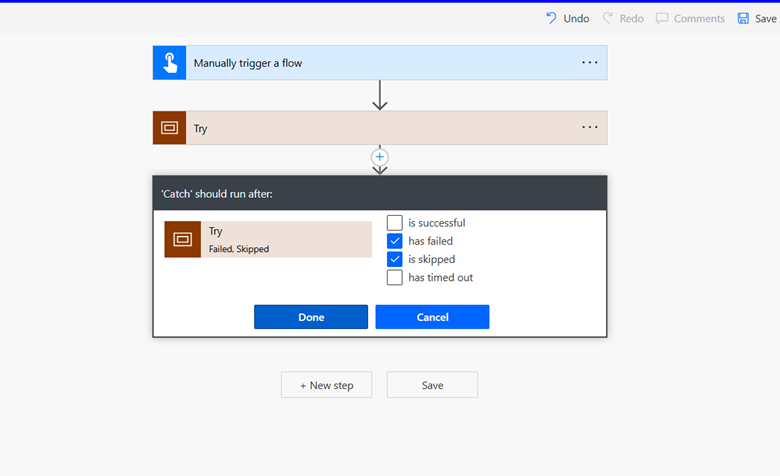Click the manual trigger hand icon
Viewport: 780px width, 476px height.
click(x=169, y=63)
